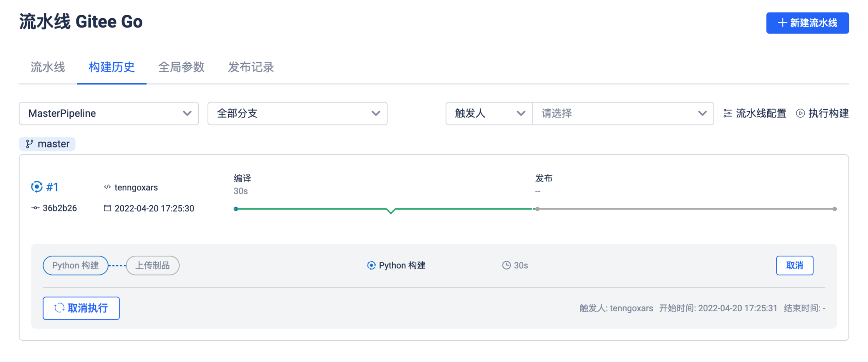
Task: Select the 上传制品 step pill
Action: click(x=153, y=266)
